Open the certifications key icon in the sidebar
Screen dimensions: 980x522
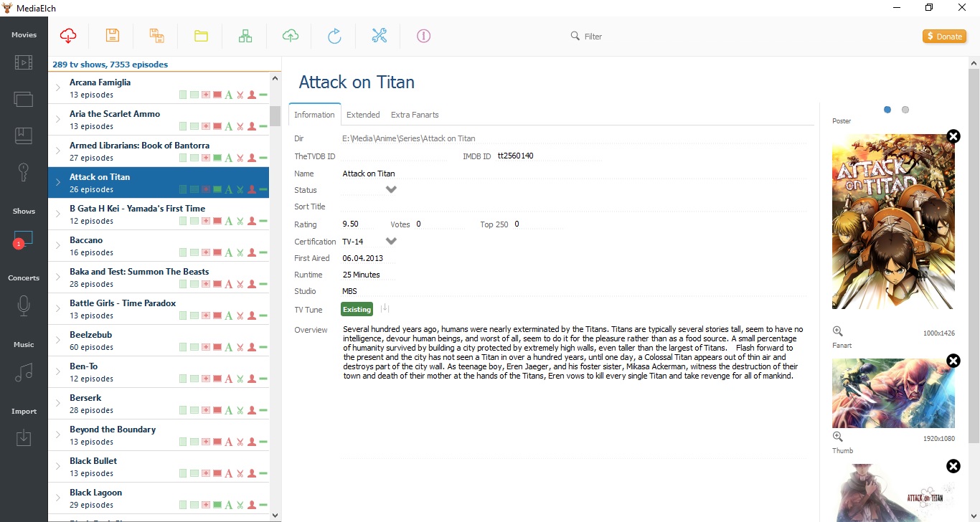pyautogui.click(x=24, y=172)
